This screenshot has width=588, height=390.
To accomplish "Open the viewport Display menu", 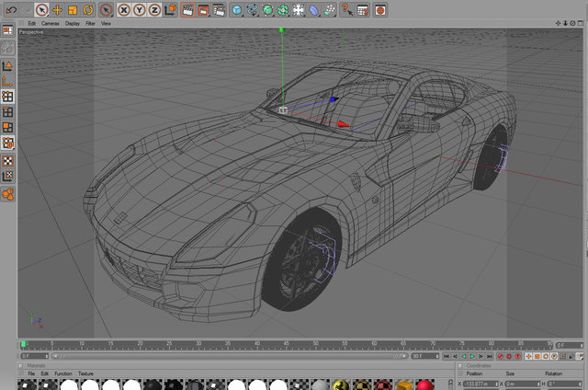I will coord(73,23).
